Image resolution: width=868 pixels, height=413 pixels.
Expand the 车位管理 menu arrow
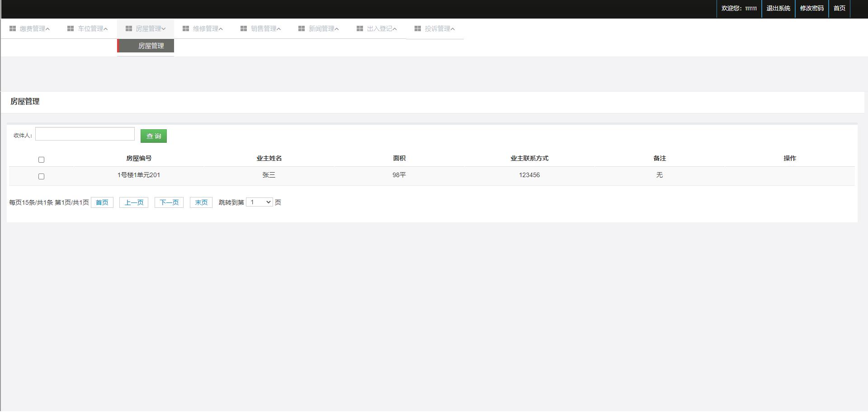105,29
